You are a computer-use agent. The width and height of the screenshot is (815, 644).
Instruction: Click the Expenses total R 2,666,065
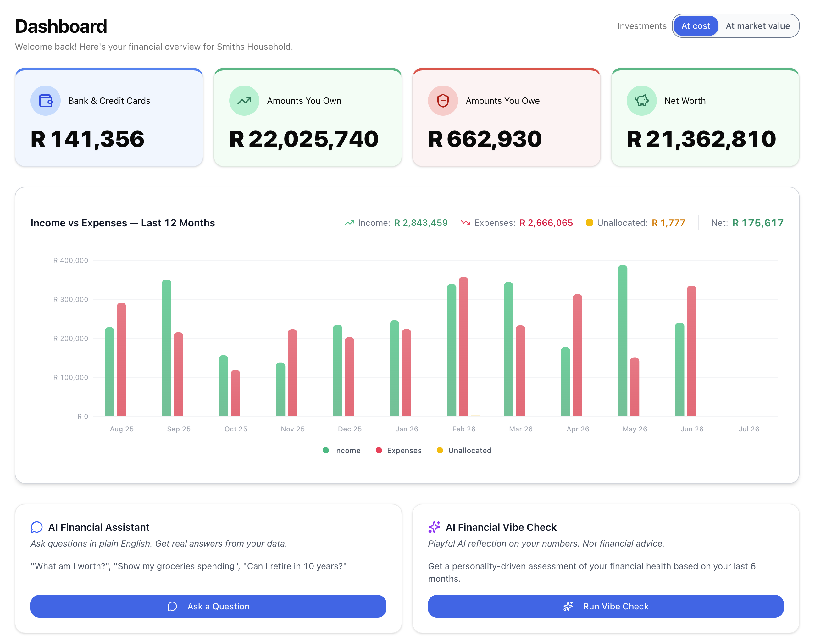click(x=546, y=223)
